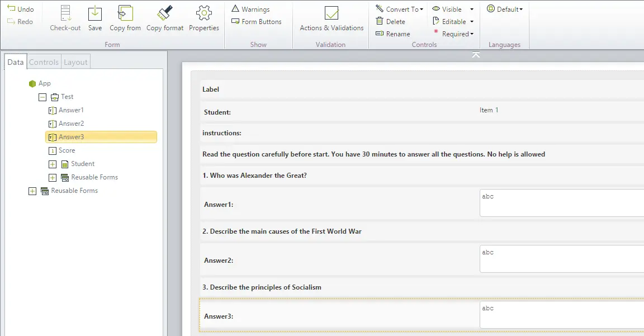The height and width of the screenshot is (336, 644).
Task: Click the App hexagon icon in tree
Action: tap(32, 83)
